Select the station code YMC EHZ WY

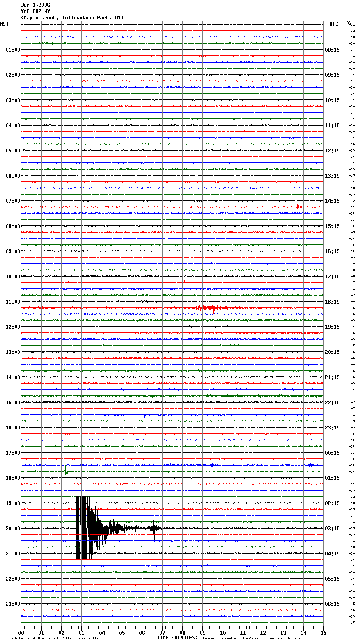[x=35, y=11]
